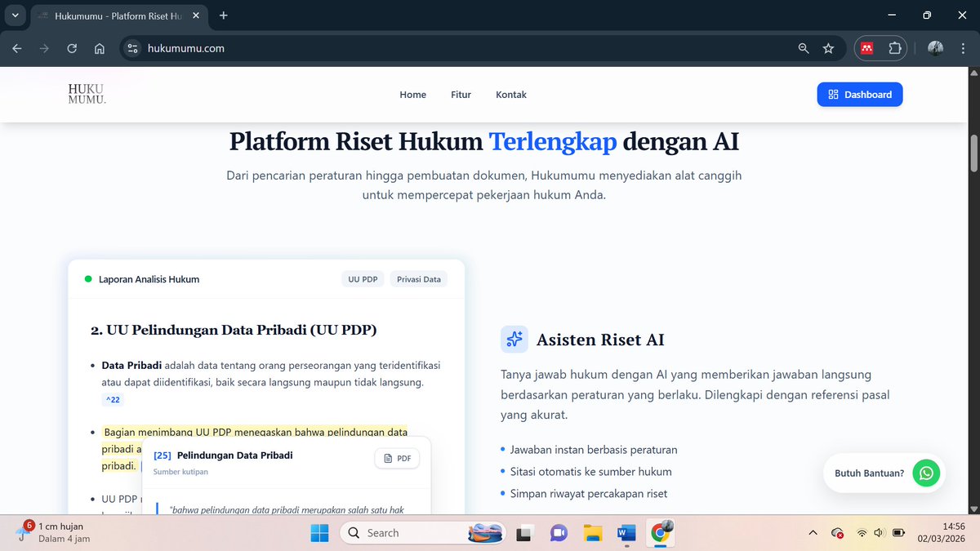Bookmark this page with the star icon
The width and height of the screenshot is (980, 551).
pos(828,48)
